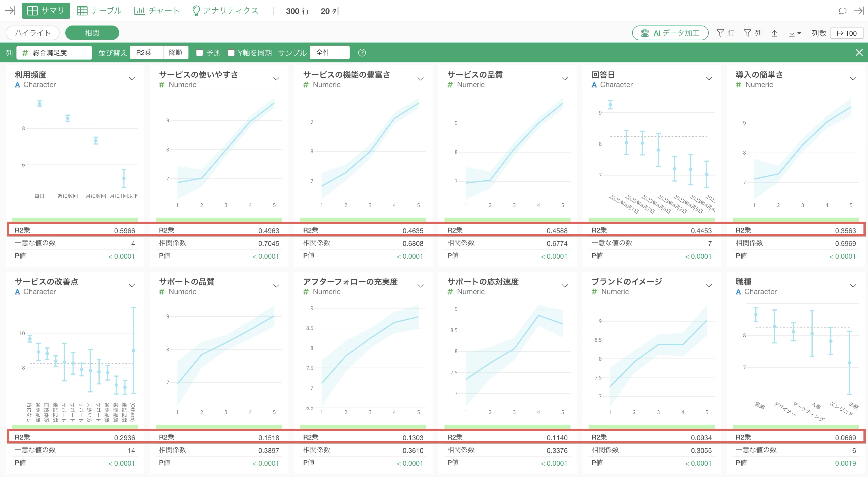The width and height of the screenshot is (868, 477).
Task: Click the upload arrow icon in toolbar
Action: [774, 33]
